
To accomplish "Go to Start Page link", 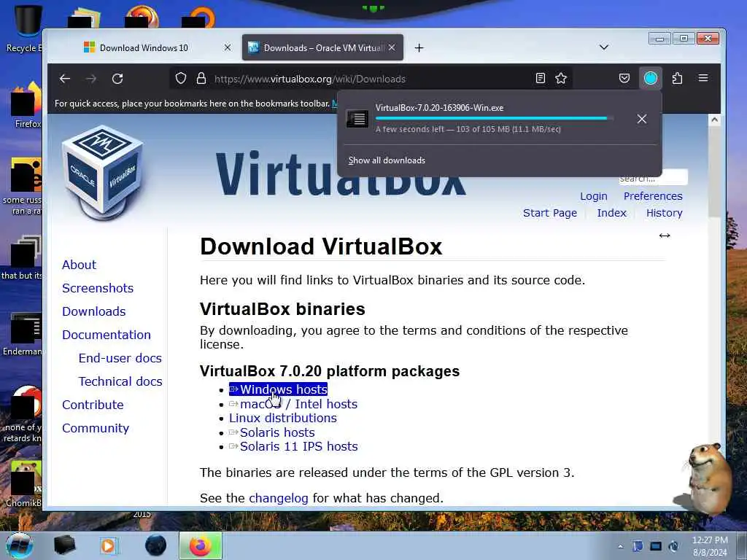I will click(x=550, y=213).
